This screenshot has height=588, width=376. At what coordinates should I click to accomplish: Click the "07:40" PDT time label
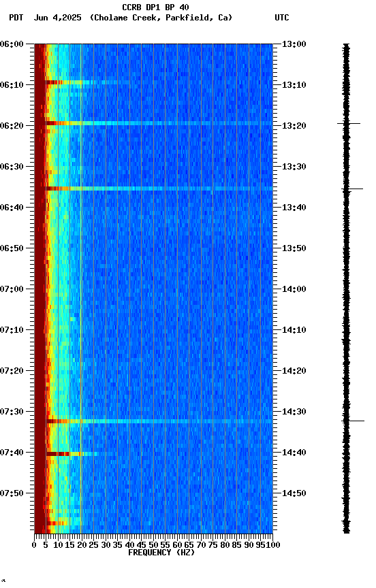coord(12,453)
